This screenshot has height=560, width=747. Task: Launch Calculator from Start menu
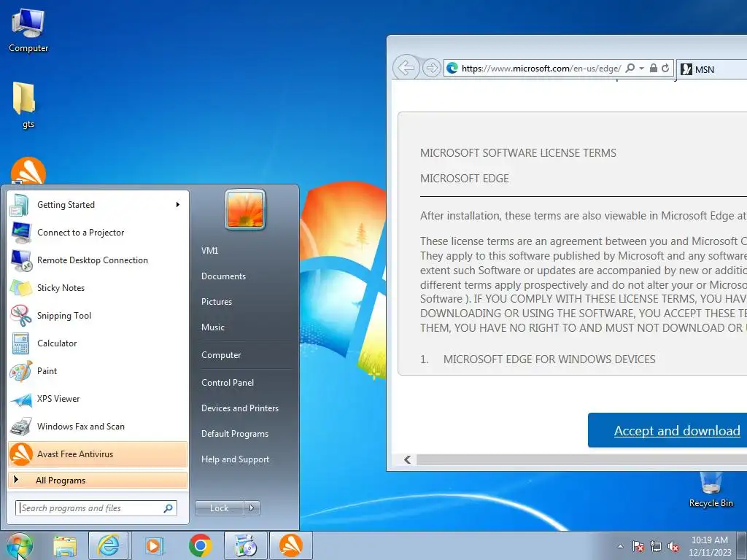pos(98,343)
